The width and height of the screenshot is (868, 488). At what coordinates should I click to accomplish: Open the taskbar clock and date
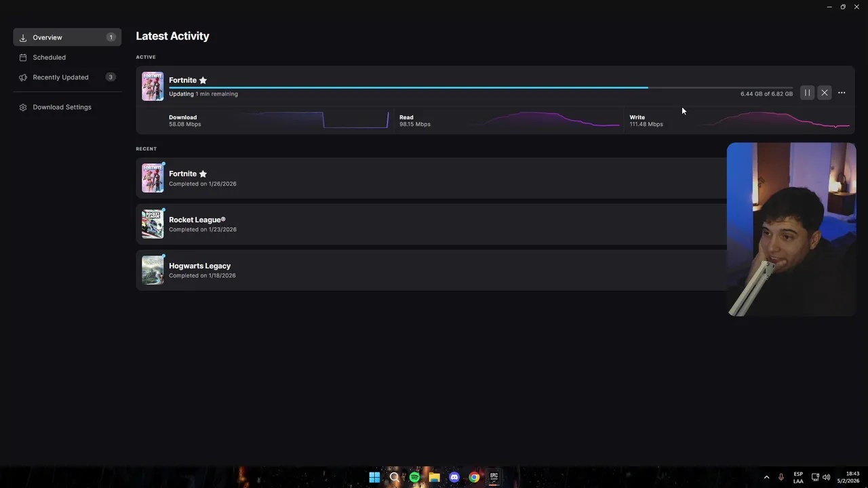pos(848,477)
